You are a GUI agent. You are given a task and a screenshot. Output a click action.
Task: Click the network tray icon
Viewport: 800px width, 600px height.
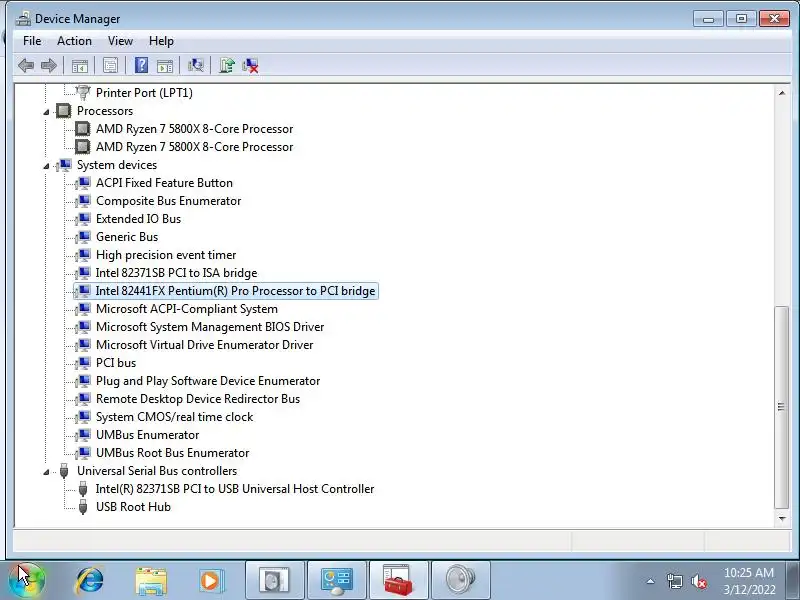674,581
